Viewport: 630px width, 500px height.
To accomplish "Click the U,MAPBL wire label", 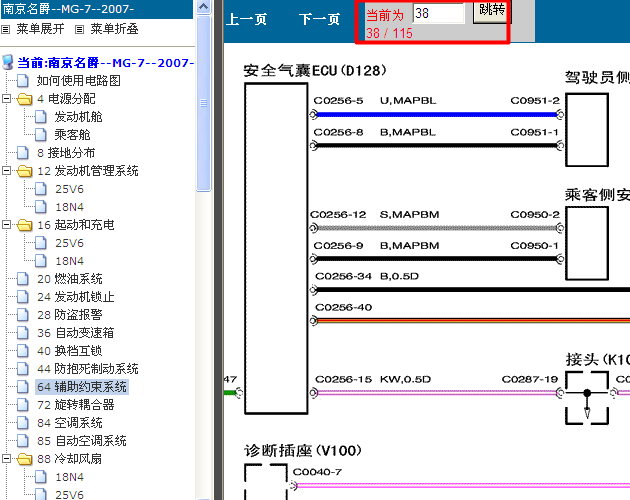I will 408,101.
